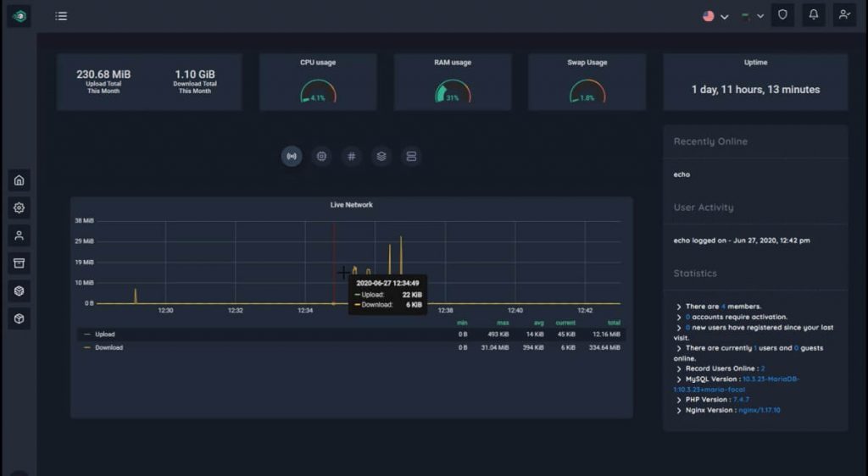
Task: Expand the MySQL Version row chevron
Action: [x=679, y=379]
